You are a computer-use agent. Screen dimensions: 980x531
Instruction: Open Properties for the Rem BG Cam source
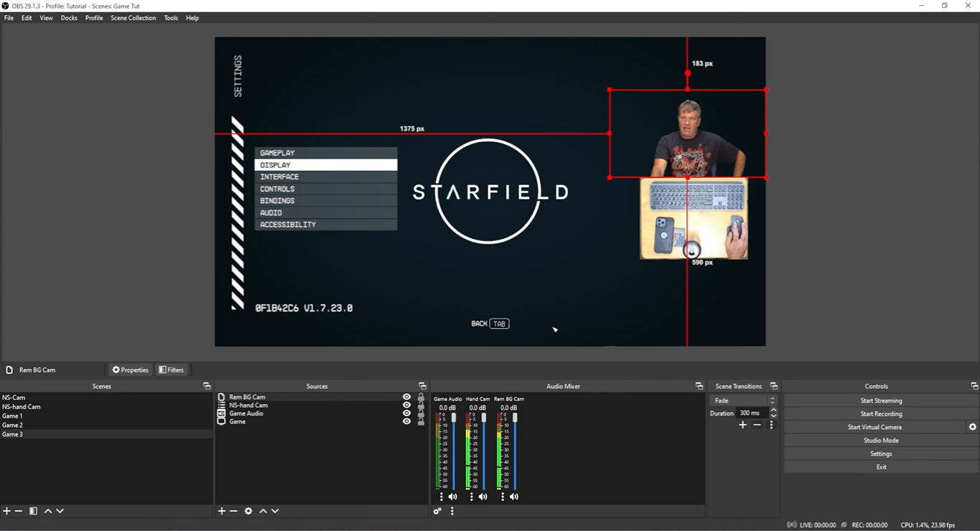[x=129, y=369]
